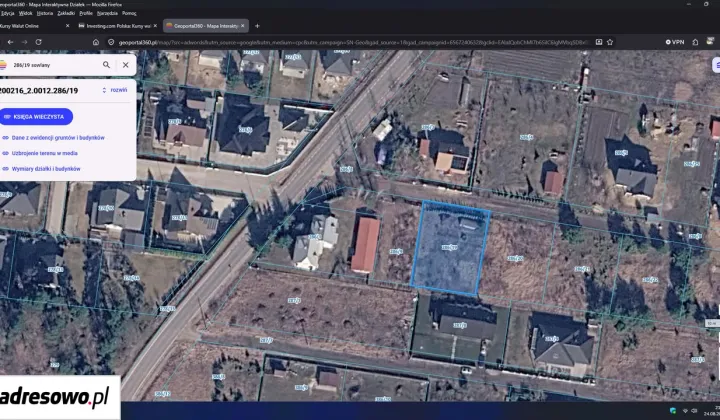Click parcel label 286/20 on the map
Viewport: 720px width, 420px height.
[x=515, y=258]
